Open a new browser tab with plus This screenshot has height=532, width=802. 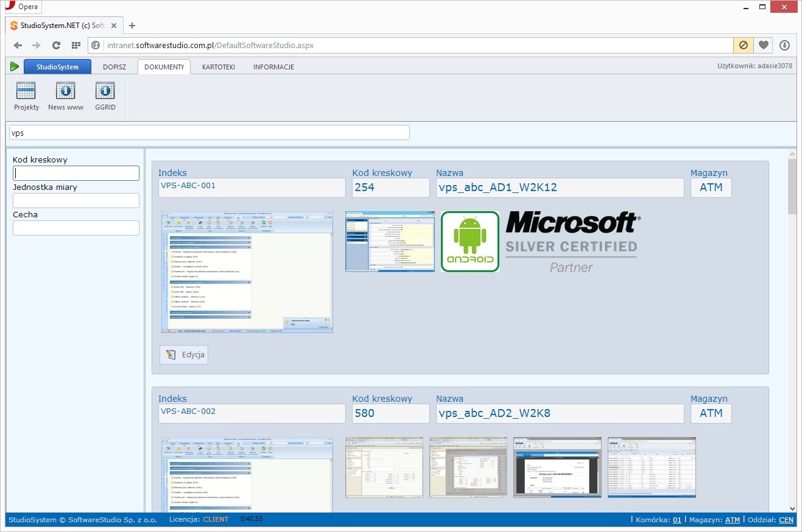pyautogui.click(x=132, y=26)
